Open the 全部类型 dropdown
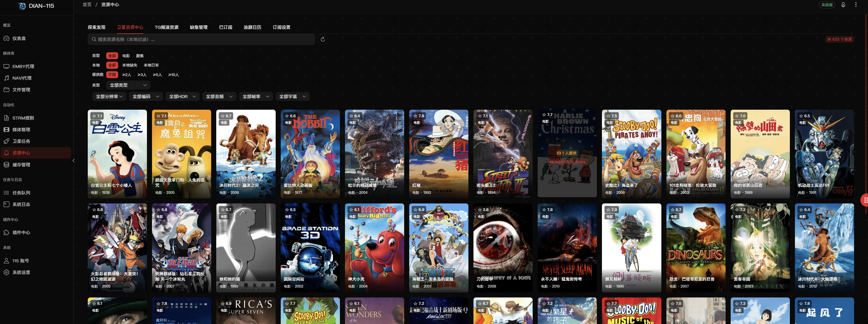Viewport: 868px width, 324px height. click(128, 85)
